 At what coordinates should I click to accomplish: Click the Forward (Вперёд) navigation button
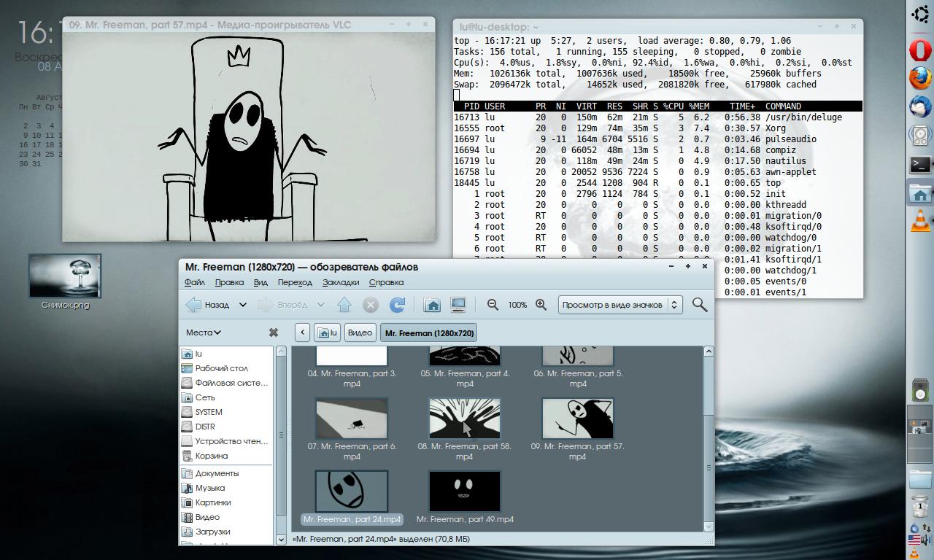[283, 305]
